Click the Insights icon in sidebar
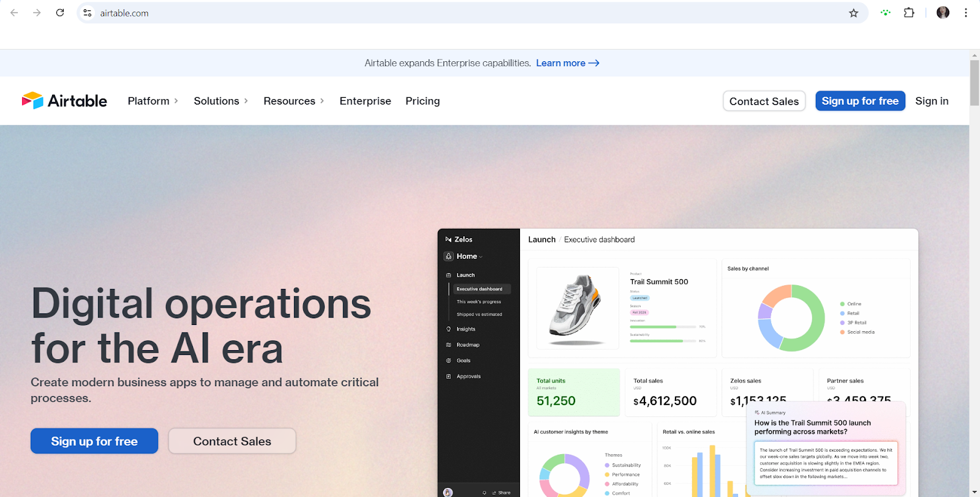The width and height of the screenshot is (980, 497). pyautogui.click(x=448, y=329)
